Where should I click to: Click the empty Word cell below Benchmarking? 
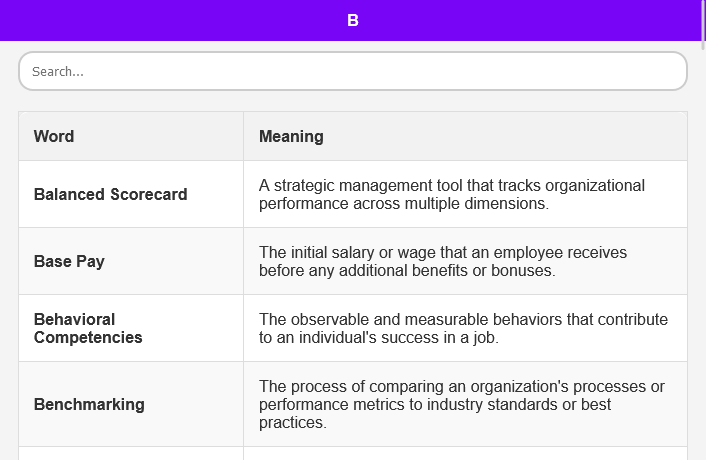point(130,453)
